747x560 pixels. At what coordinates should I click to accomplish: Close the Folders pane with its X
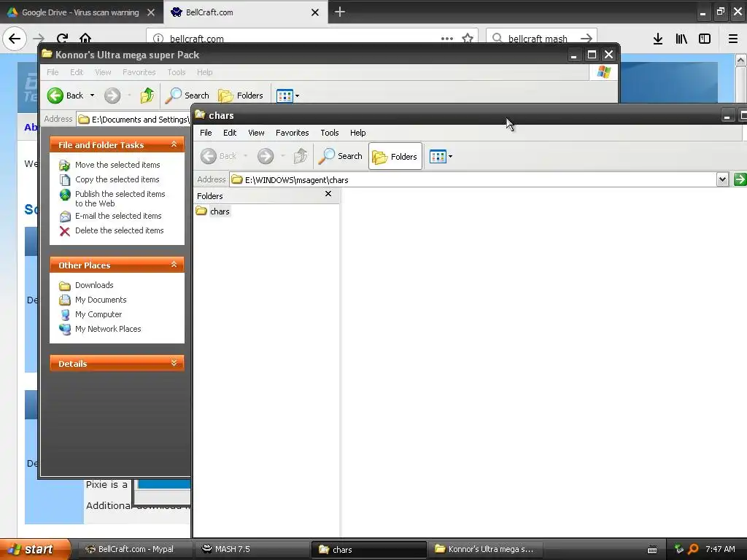[x=328, y=194]
